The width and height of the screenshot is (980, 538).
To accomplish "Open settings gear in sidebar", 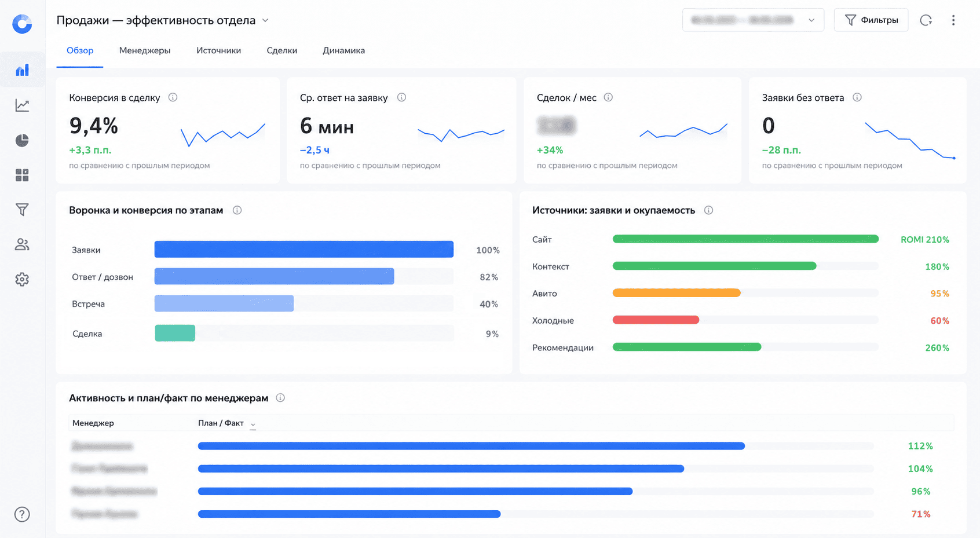I will coord(22,279).
